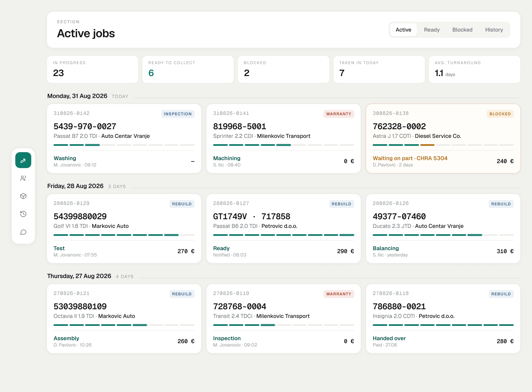Switch to the History tab
532x392 pixels.
[494, 30]
